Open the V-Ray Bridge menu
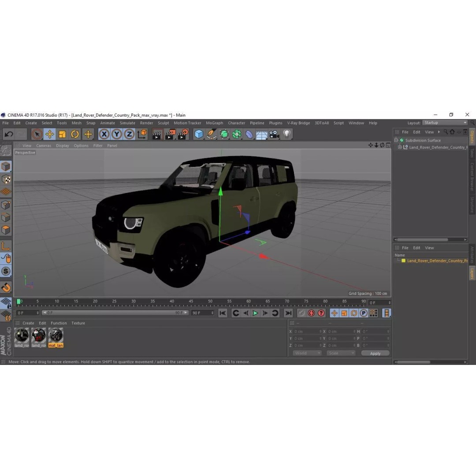 pos(298,123)
